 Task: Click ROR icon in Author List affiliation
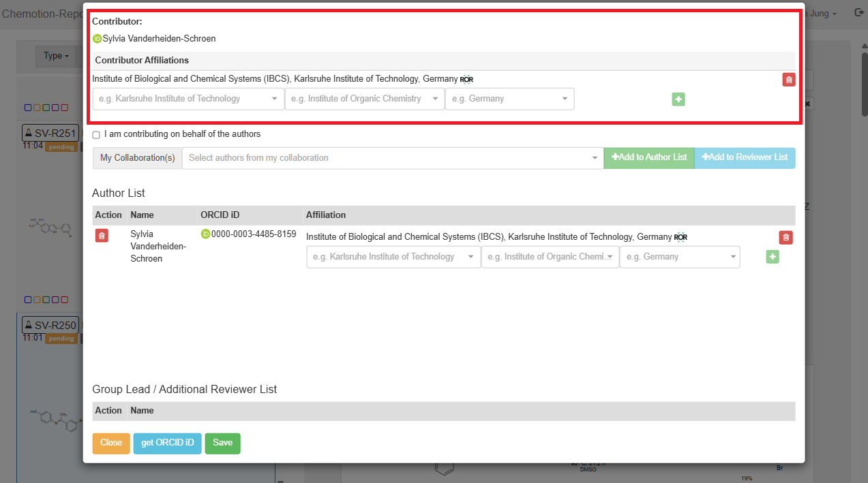[680, 237]
